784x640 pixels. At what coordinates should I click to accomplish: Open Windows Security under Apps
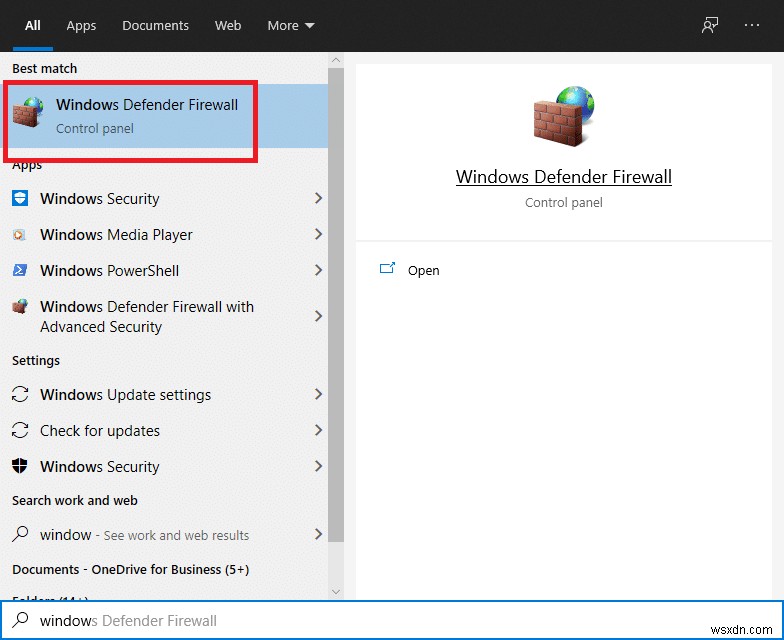[164, 198]
